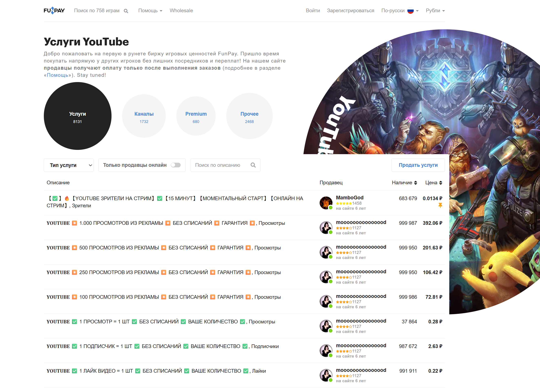
Task: Click the FunPay logo
Action: pos(54,10)
